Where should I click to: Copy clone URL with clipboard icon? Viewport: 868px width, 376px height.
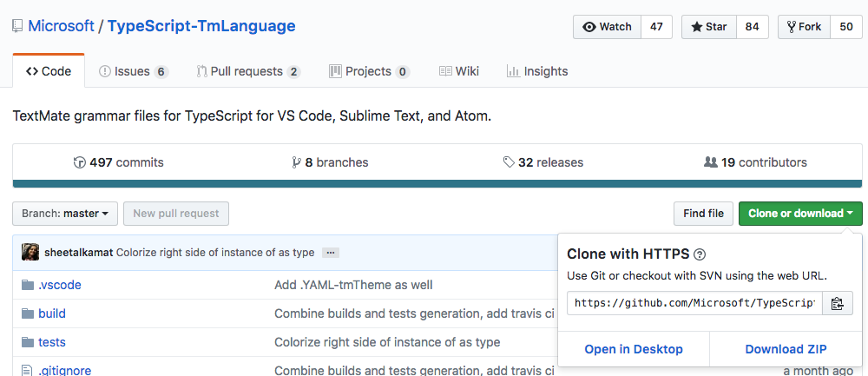click(x=838, y=303)
